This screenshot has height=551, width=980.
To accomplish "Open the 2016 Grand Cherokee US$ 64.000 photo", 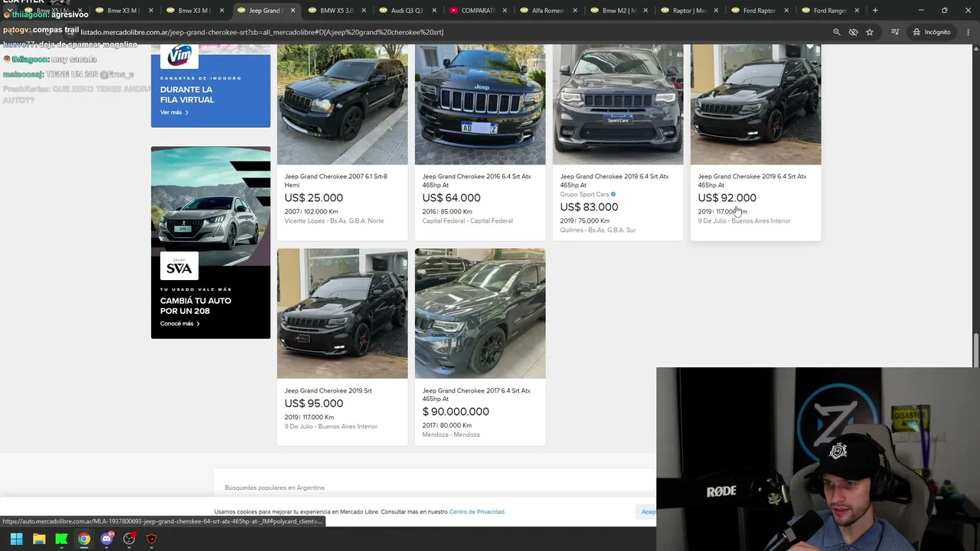I will point(480,104).
